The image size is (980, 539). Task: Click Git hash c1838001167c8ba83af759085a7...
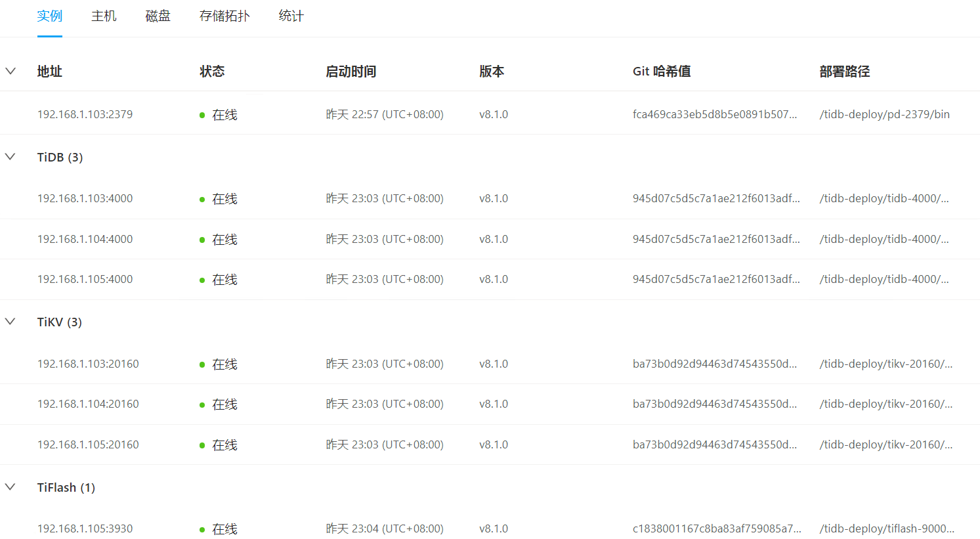717,528
